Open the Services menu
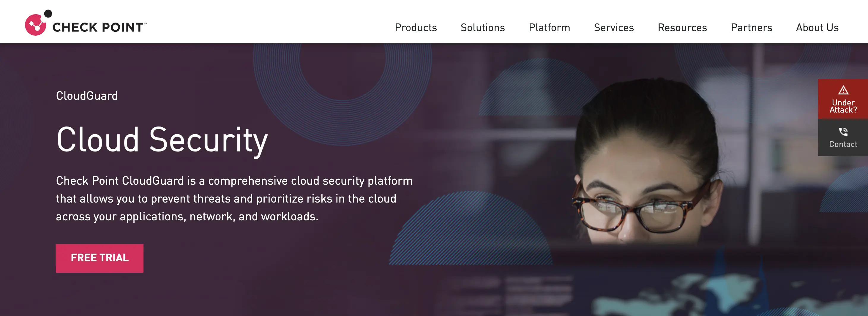The image size is (868, 316). pyautogui.click(x=614, y=28)
